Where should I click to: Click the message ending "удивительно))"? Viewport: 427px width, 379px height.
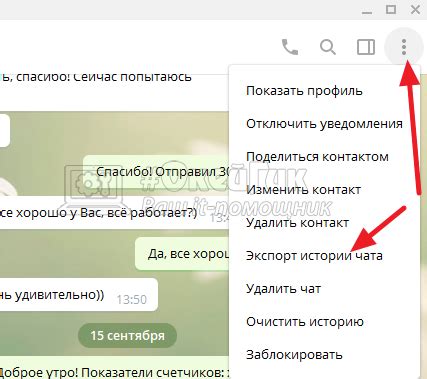(x=79, y=295)
